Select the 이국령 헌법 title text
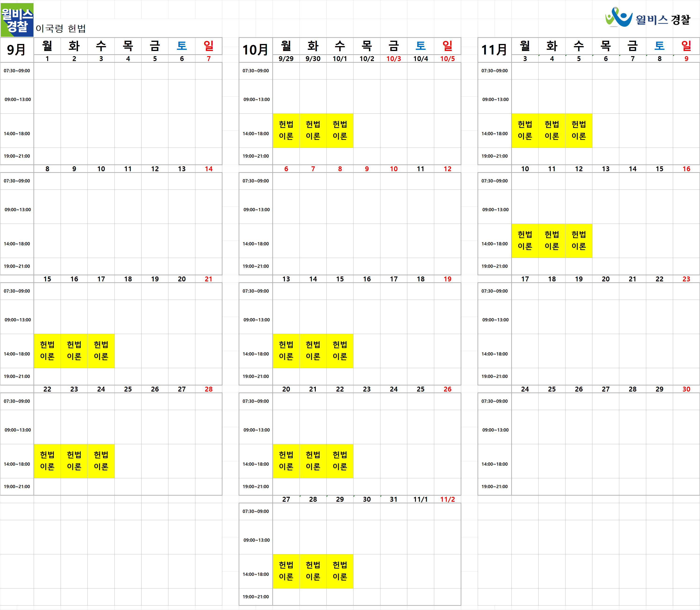 (x=61, y=29)
